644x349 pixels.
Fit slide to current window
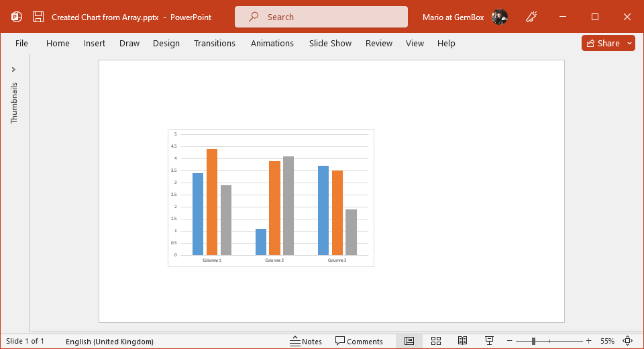coord(628,341)
